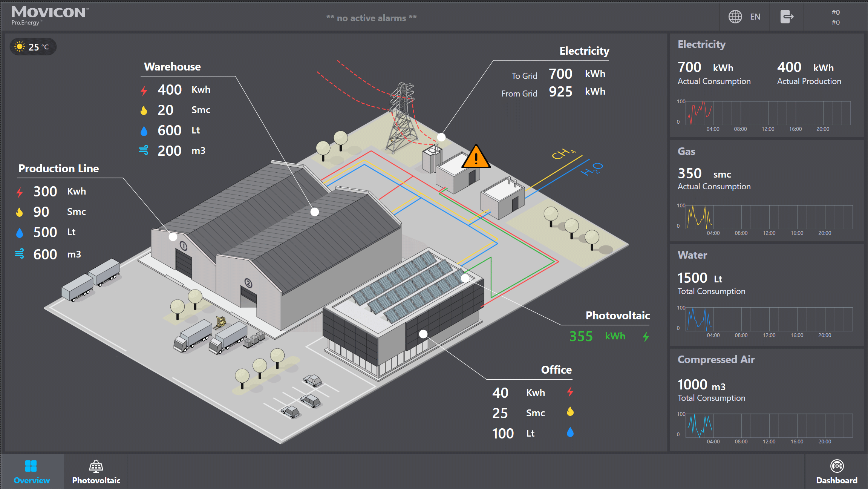
Task: Click the Overview grid icon
Action: [x=31, y=465]
